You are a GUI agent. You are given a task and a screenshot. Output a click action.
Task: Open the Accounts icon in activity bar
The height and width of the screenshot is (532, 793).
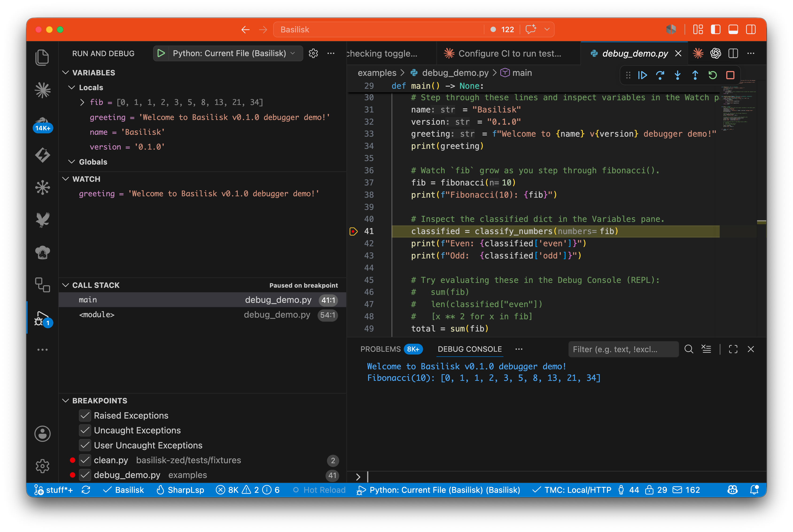click(43, 434)
